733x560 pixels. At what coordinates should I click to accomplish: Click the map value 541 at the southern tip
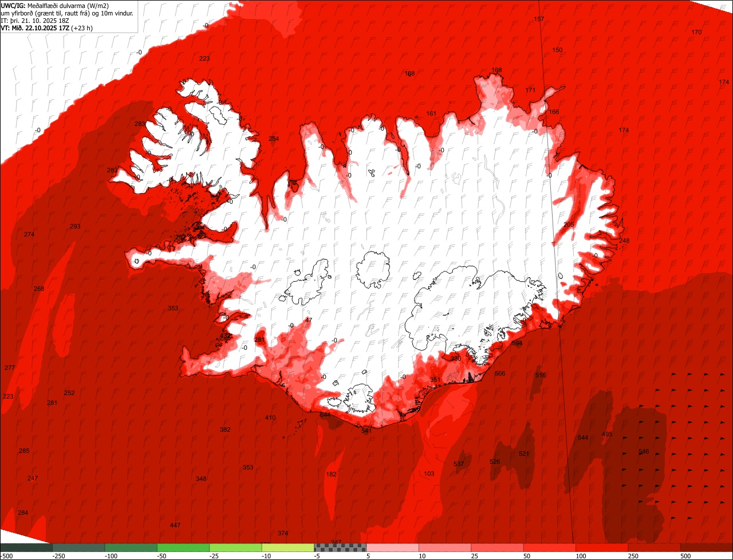(366, 431)
